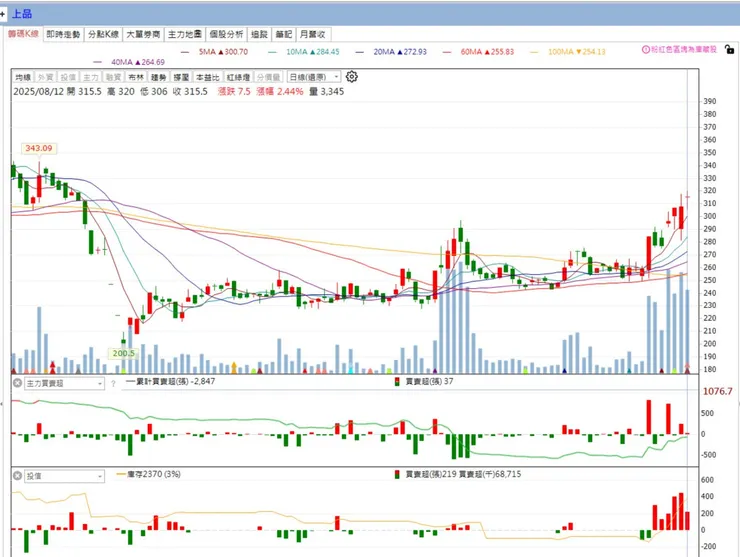Click the question mark help icon
740x557 pixels.
pyautogui.click(x=113, y=384)
